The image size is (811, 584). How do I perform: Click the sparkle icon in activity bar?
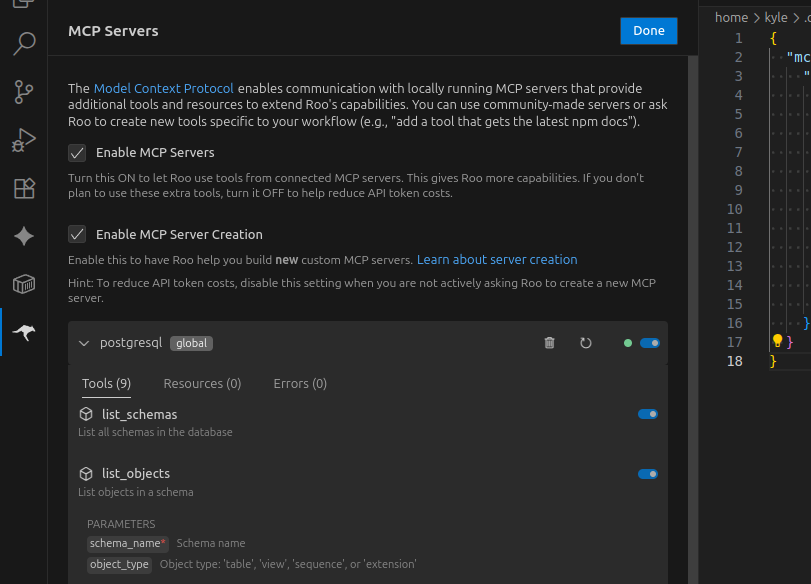coord(24,236)
